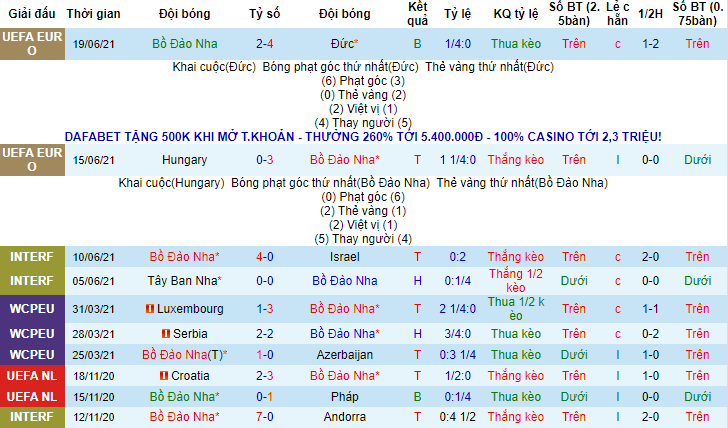Screen dimensions: 728x428
Task: Click the Giải đấu column header
Action: click(x=31, y=14)
